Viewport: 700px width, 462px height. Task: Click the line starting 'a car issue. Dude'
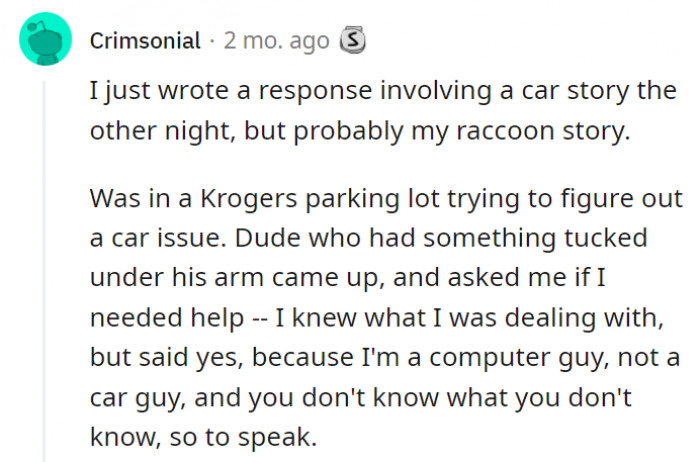pos(369,238)
